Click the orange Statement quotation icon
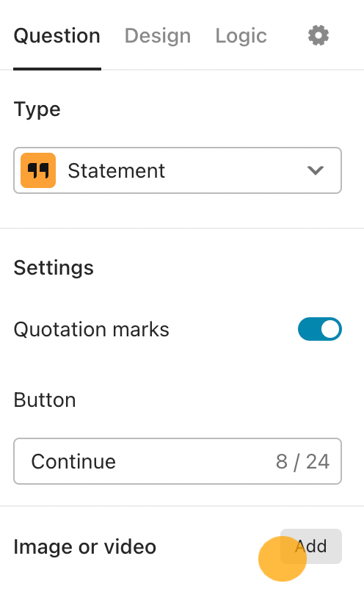 [x=38, y=170]
